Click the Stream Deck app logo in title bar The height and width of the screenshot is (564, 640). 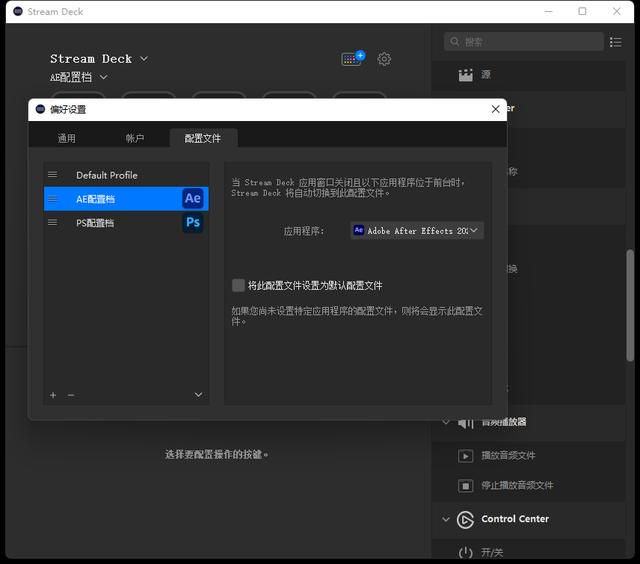click(x=18, y=11)
